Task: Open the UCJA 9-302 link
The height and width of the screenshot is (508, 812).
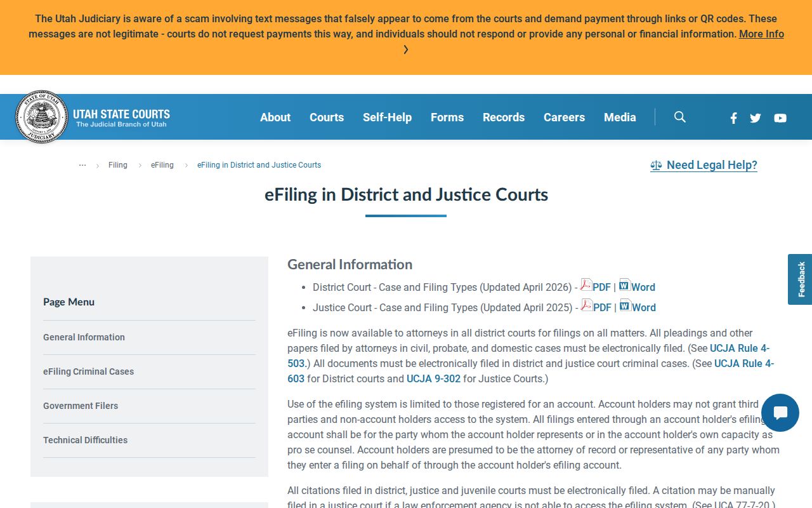Action: coord(433,378)
